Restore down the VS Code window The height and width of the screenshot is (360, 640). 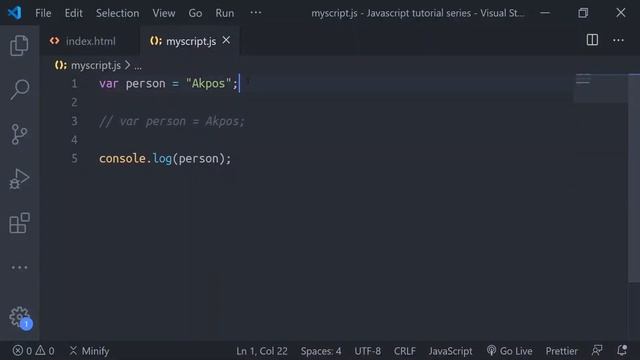tap(583, 13)
